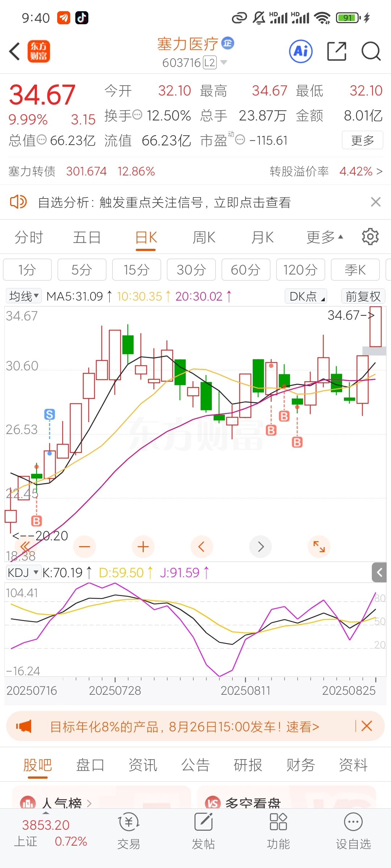This screenshot has height=868, width=391.
Task: Select 季K period button
Action: tap(355, 269)
